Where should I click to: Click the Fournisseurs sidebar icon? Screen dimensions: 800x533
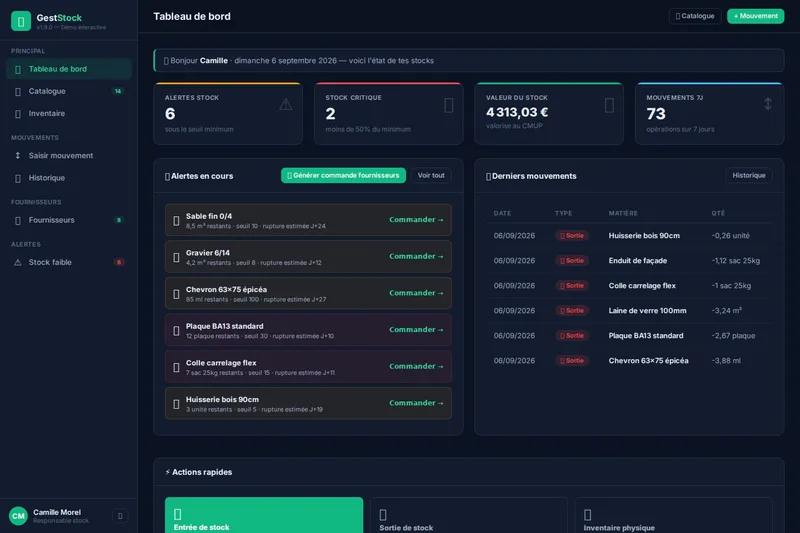pos(18,221)
